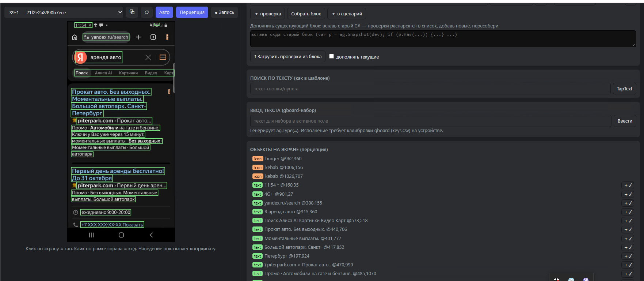This screenshot has width=644, height=281.
Task: Click the gboard text entry field
Action: [431, 121]
